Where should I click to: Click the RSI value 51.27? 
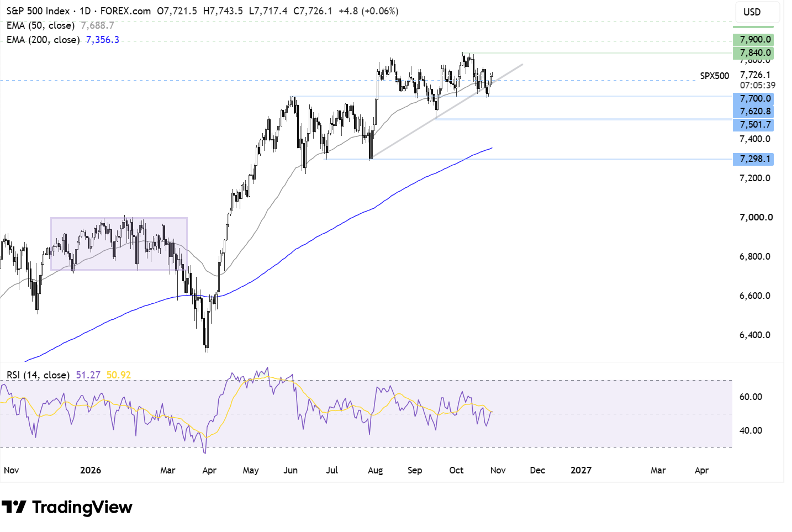tap(88, 375)
